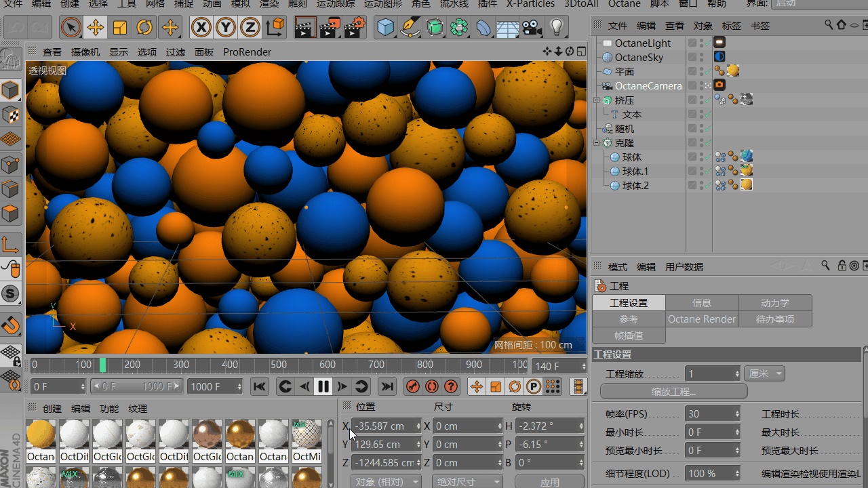Switch to Edges mode

pos(11,189)
